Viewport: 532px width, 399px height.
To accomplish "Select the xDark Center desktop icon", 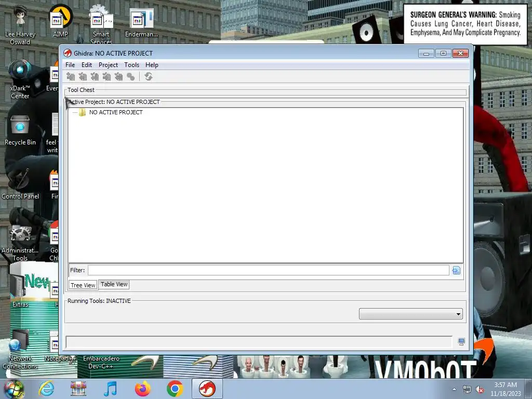I will [x=20, y=79].
